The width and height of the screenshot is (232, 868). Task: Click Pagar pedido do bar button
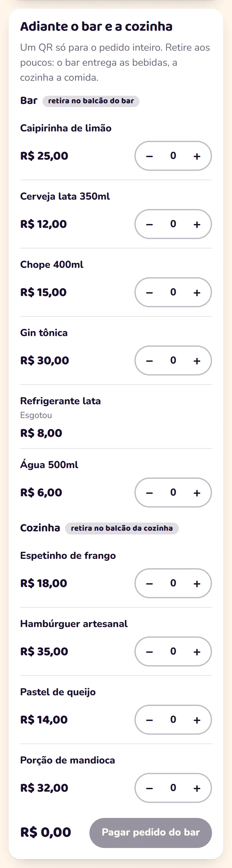(x=150, y=833)
